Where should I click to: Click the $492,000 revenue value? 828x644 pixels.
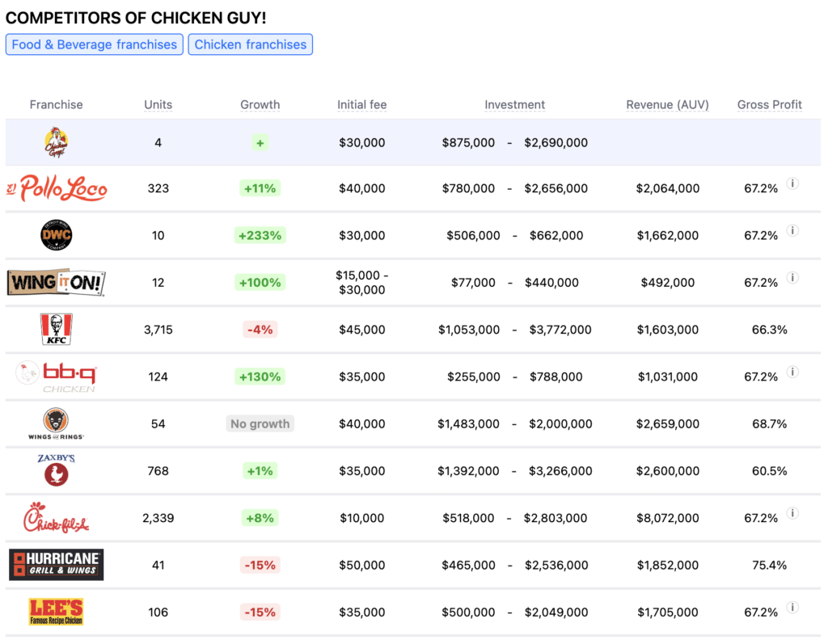pos(667,283)
